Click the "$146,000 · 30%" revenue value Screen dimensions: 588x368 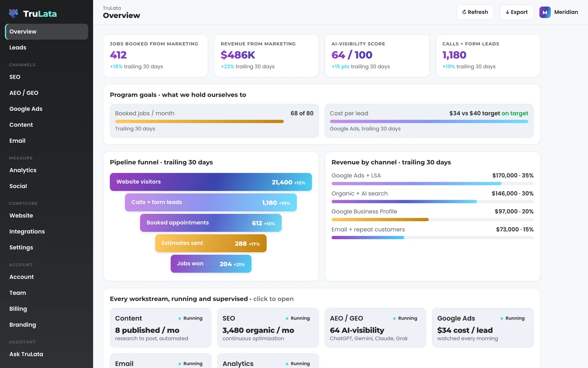[513, 194]
